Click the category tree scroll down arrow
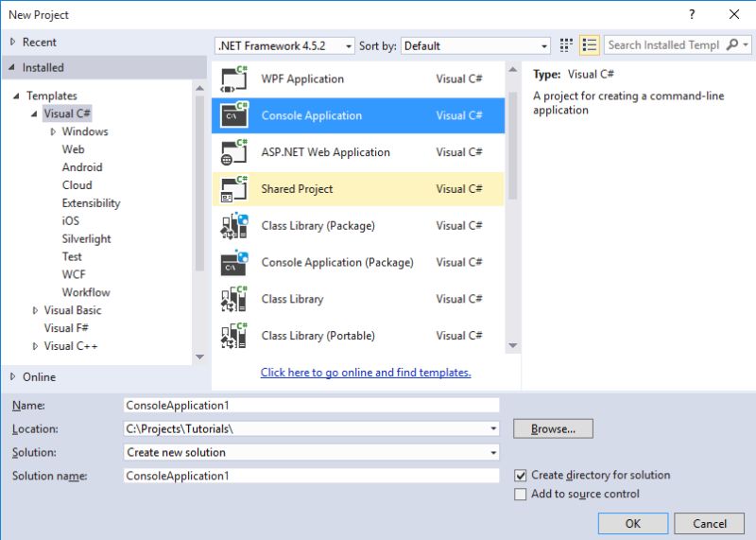The height and width of the screenshot is (540, 756). (x=199, y=357)
